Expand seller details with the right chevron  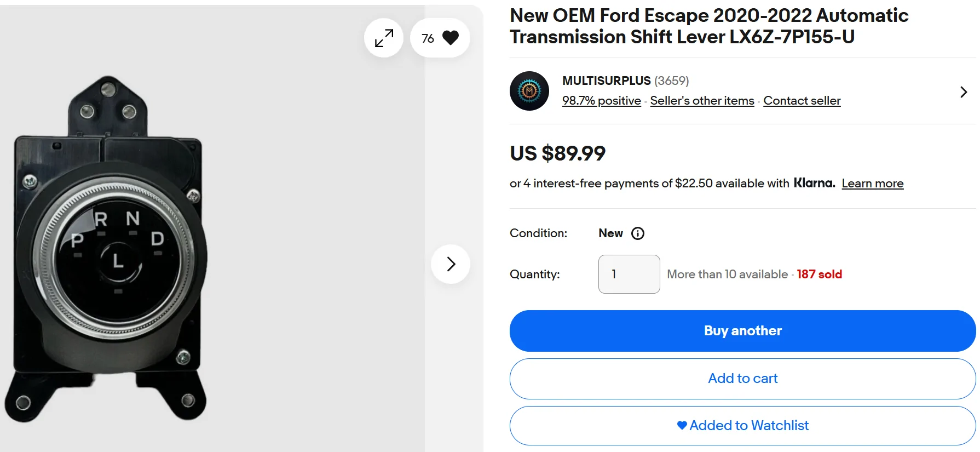tap(964, 92)
